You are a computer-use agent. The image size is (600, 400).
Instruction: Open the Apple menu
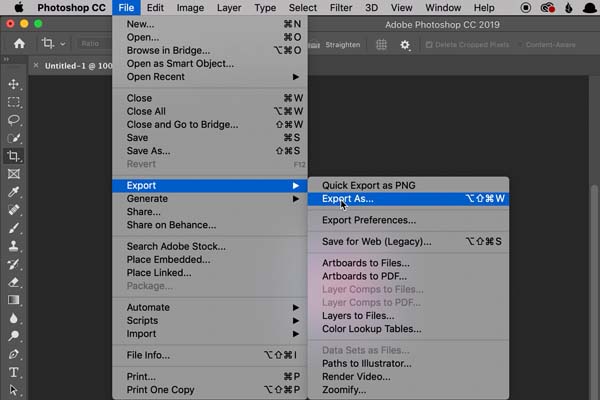tap(18, 8)
